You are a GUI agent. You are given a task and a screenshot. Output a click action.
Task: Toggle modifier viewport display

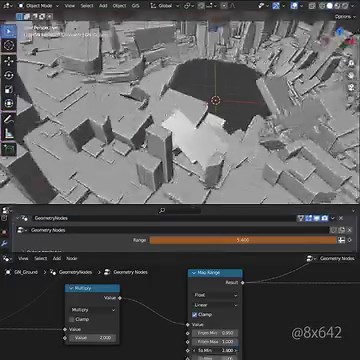click(x=316, y=218)
